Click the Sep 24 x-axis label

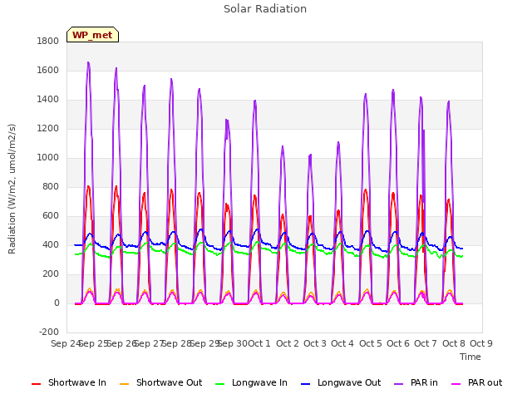(66, 343)
